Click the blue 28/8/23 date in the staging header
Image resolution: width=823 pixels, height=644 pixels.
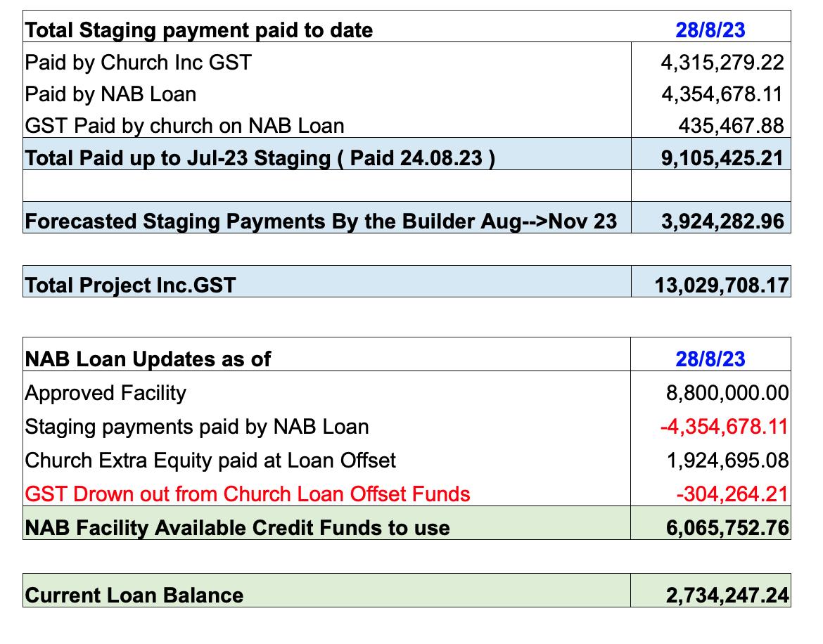coord(710,30)
